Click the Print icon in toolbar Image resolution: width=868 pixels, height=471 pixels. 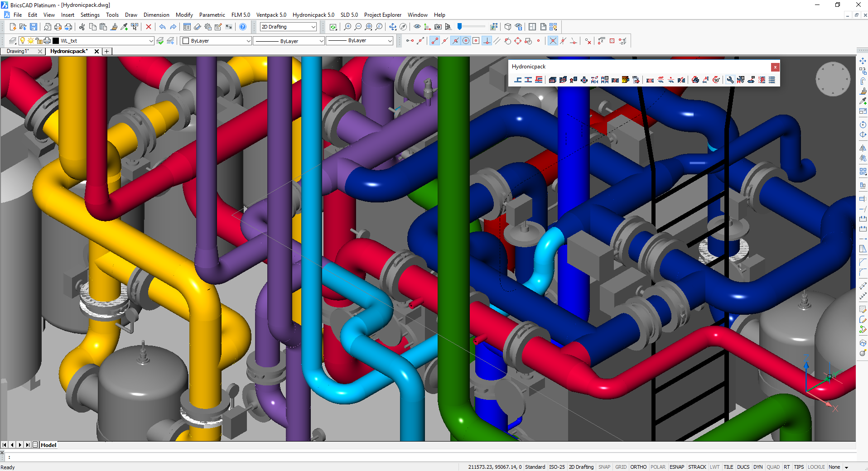pyautogui.click(x=58, y=27)
